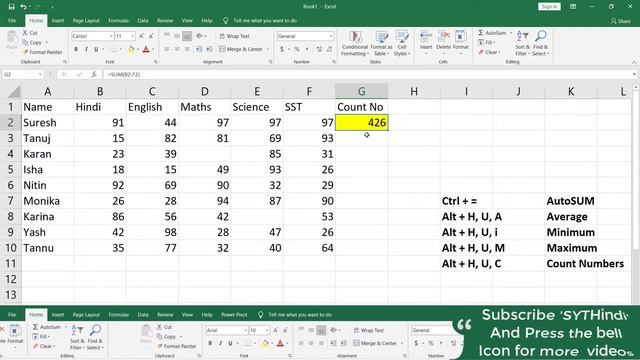Toggle Italic in the top ribbon
This screenshot has height=360, width=640.
coord(86,49)
